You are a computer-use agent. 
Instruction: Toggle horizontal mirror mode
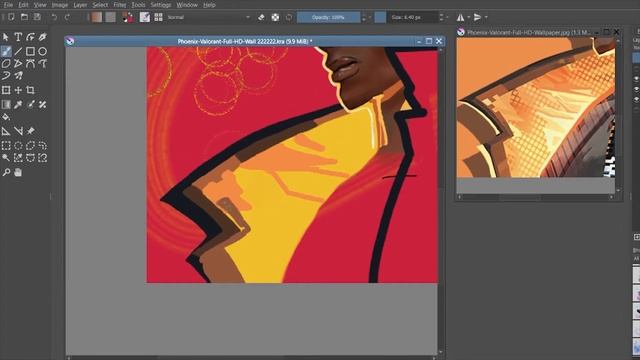tap(460, 17)
